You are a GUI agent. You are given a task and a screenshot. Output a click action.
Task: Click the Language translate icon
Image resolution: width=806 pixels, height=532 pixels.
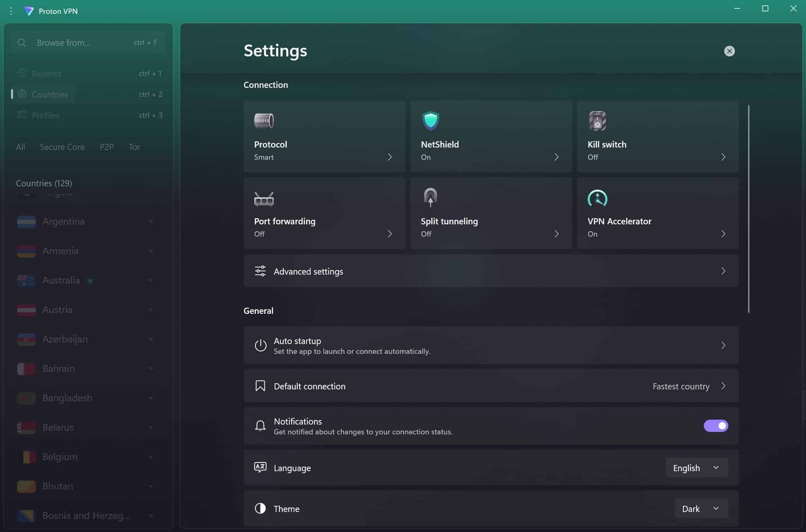coord(260,467)
